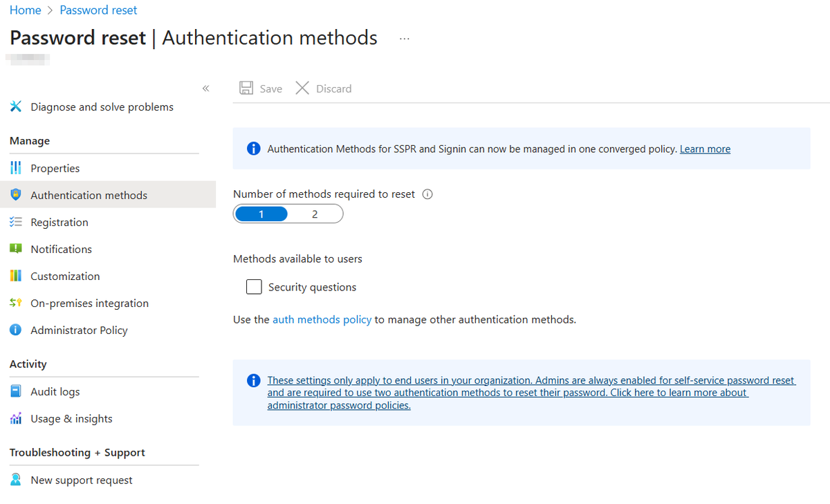Click the 'Manage' section heading
Screen dimensions: 830x504
[x=30, y=140]
